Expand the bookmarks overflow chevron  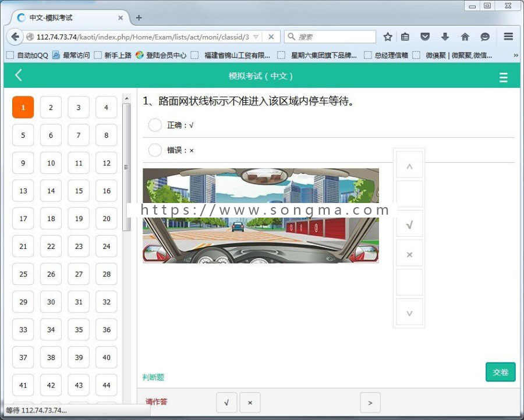(515, 55)
